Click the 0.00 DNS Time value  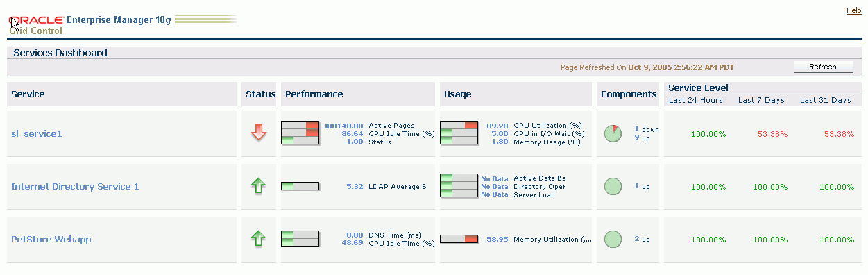[x=355, y=235]
